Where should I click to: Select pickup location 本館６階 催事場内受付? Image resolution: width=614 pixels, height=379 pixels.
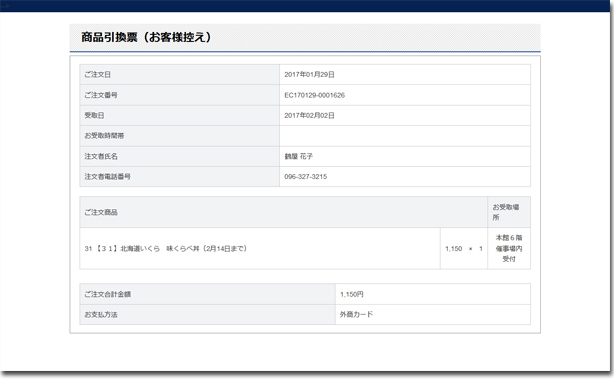[509, 248]
